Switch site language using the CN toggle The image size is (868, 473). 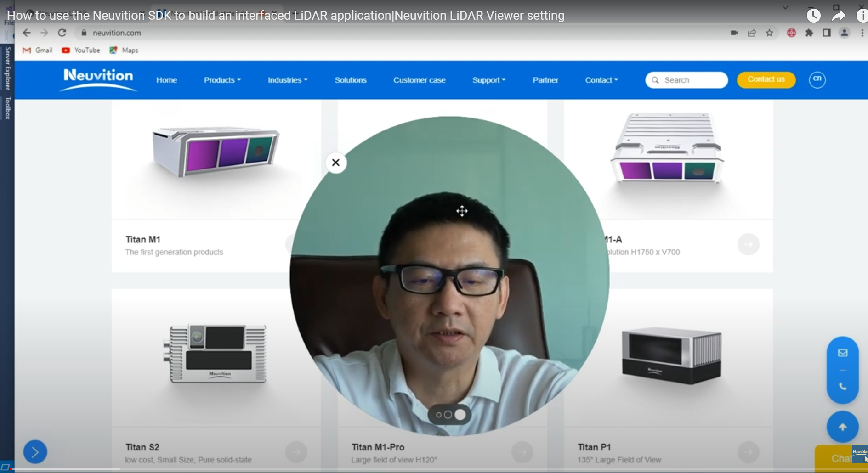click(x=817, y=79)
